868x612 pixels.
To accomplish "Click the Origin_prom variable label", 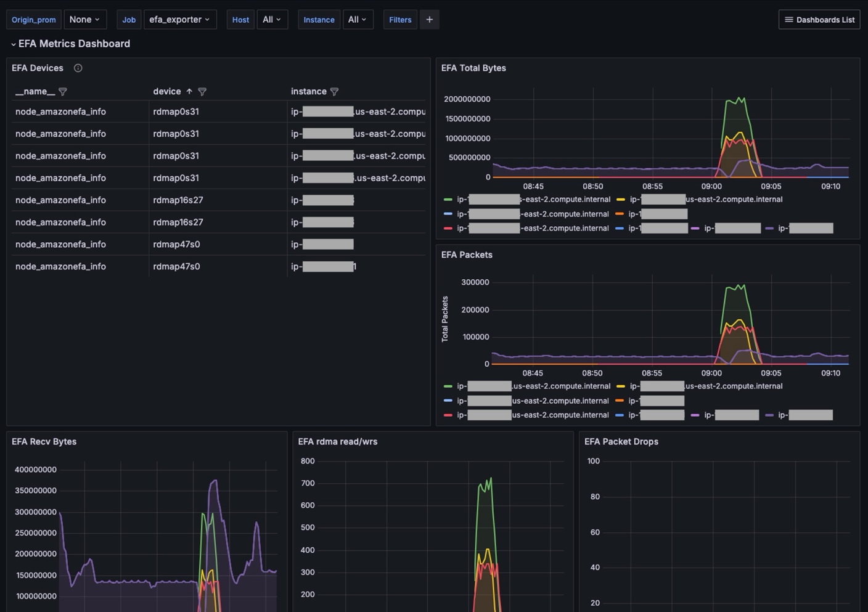I will 34,20.
